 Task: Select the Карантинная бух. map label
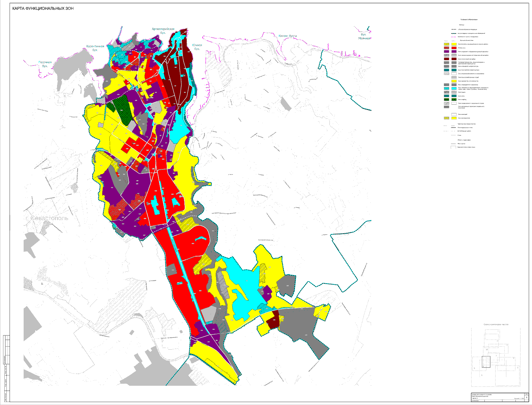click(95, 48)
